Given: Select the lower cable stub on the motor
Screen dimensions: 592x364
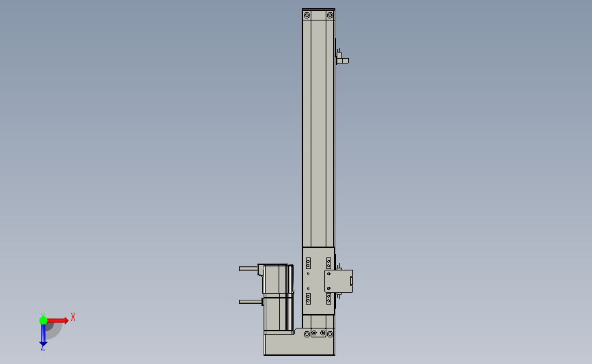Looking at the screenshot, I should pos(251,302).
